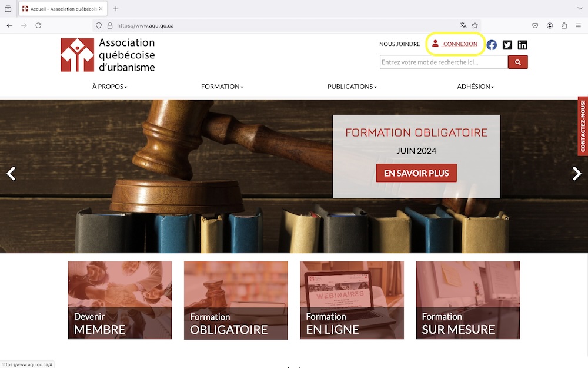Open the Facebook page icon
The image size is (588, 368).
pos(492,45)
